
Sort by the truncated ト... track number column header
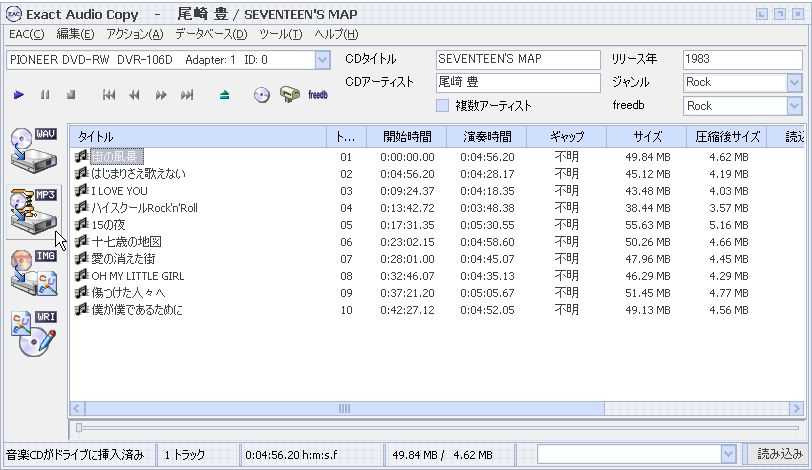[346, 137]
